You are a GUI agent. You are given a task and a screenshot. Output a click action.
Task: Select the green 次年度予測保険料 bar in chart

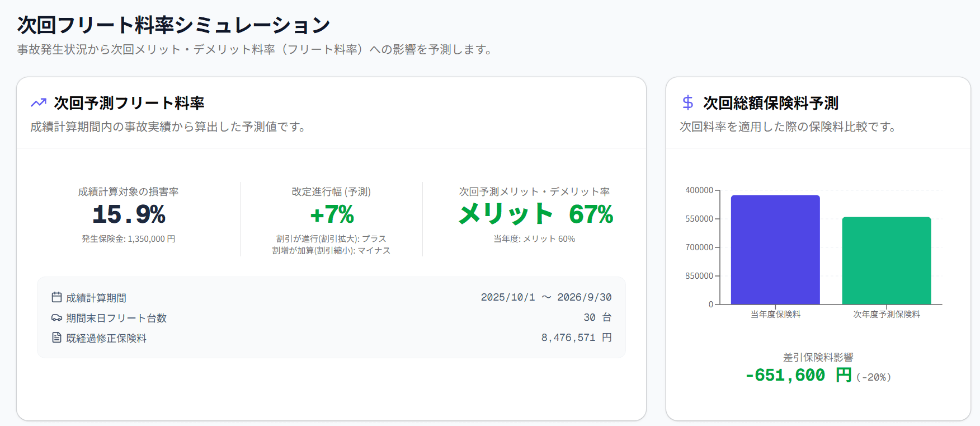(x=887, y=261)
